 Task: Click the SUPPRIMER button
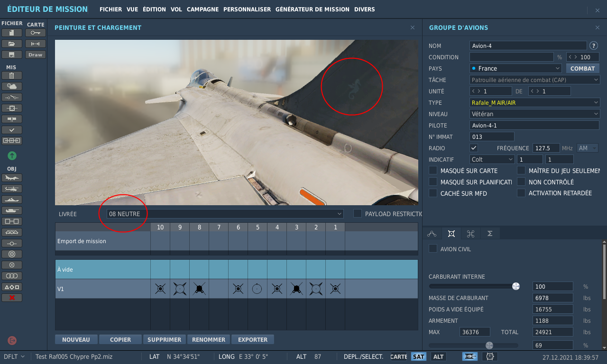click(165, 339)
